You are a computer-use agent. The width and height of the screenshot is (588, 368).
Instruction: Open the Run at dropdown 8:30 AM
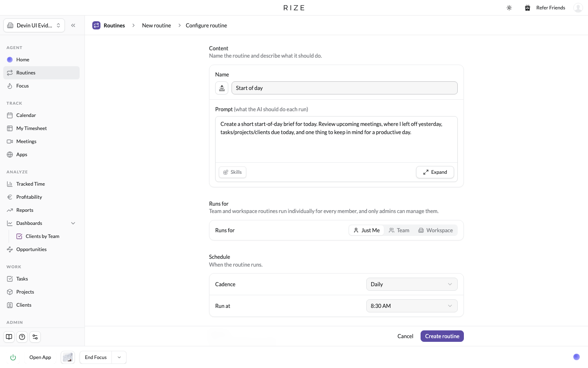pyautogui.click(x=412, y=306)
